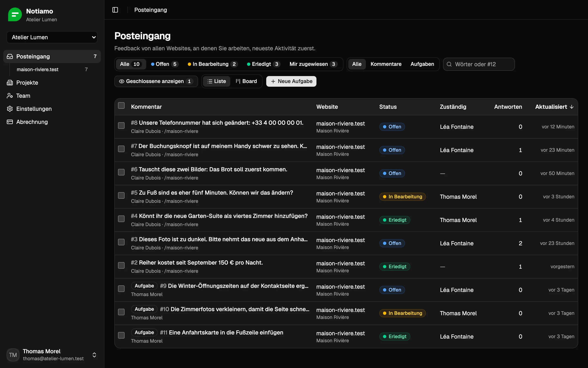The image size is (588, 368).
Task: Sort by Kommentar column header
Action: click(146, 107)
